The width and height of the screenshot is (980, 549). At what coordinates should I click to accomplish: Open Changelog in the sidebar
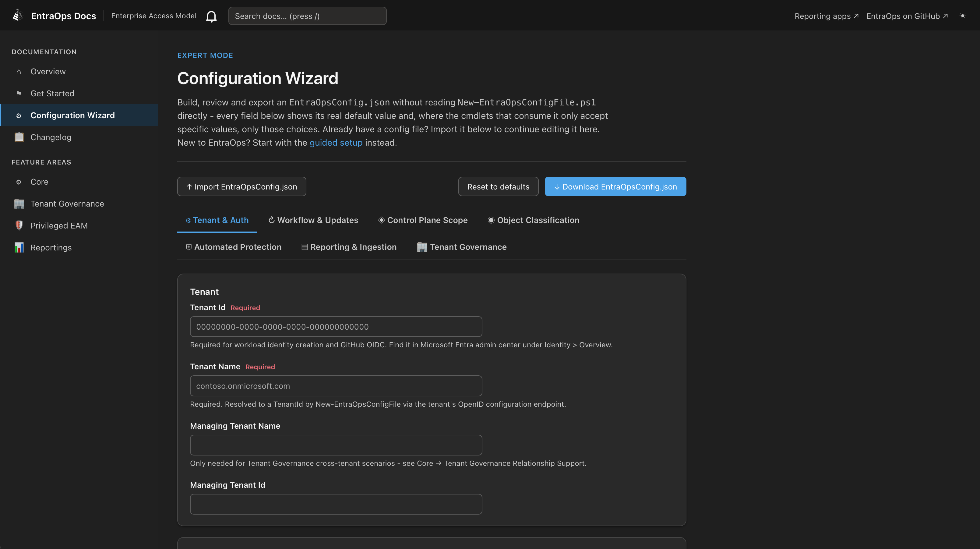pyautogui.click(x=79, y=137)
